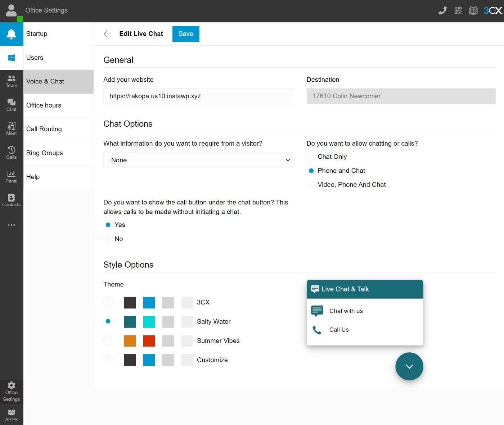
Task: Click the Customize theme label
Action: (212, 360)
